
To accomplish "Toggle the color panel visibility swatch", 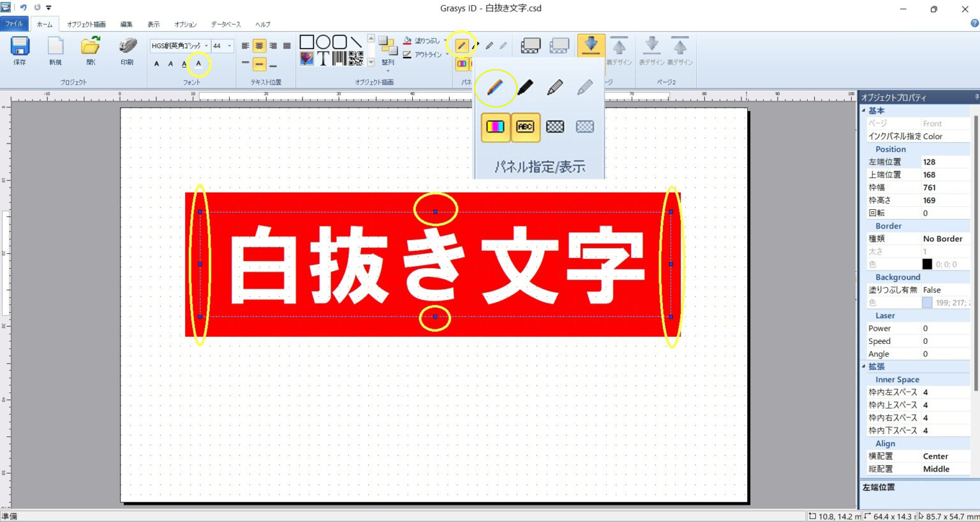I will coord(496,127).
